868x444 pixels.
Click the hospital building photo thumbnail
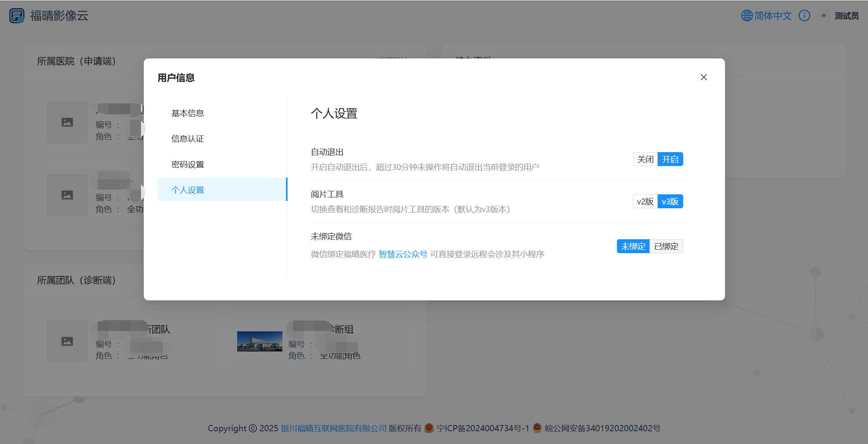pyautogui.click(x=260, y=341)
